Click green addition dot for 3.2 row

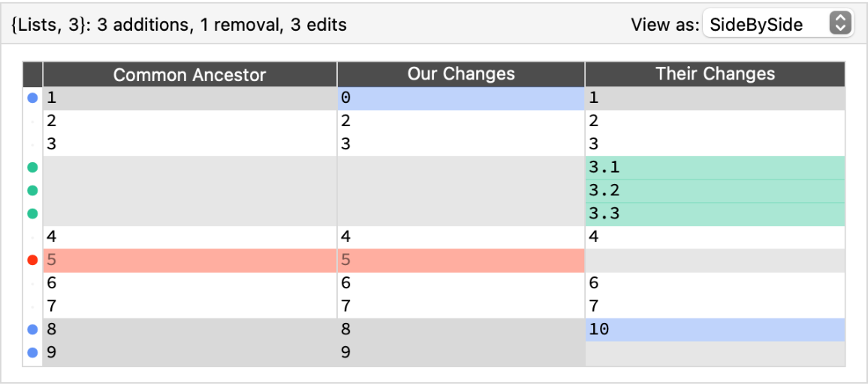pyautogui.click(x=32, y=191)
